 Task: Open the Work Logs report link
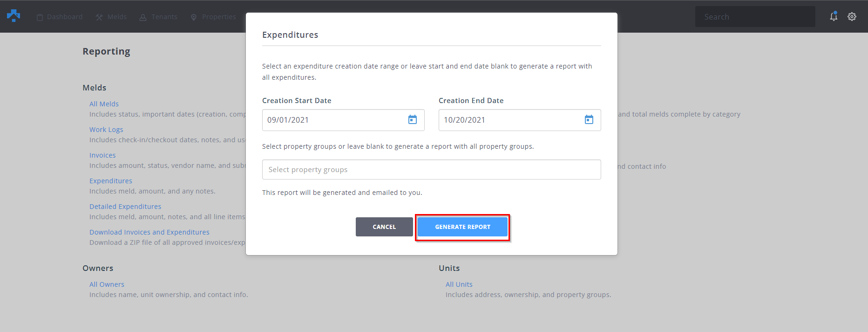click(106, 130)
